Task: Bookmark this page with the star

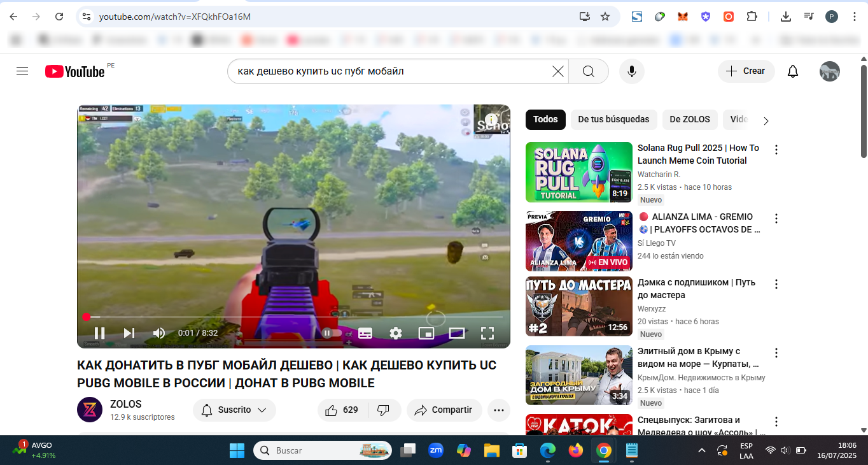Action: click(x=605, y=17)
